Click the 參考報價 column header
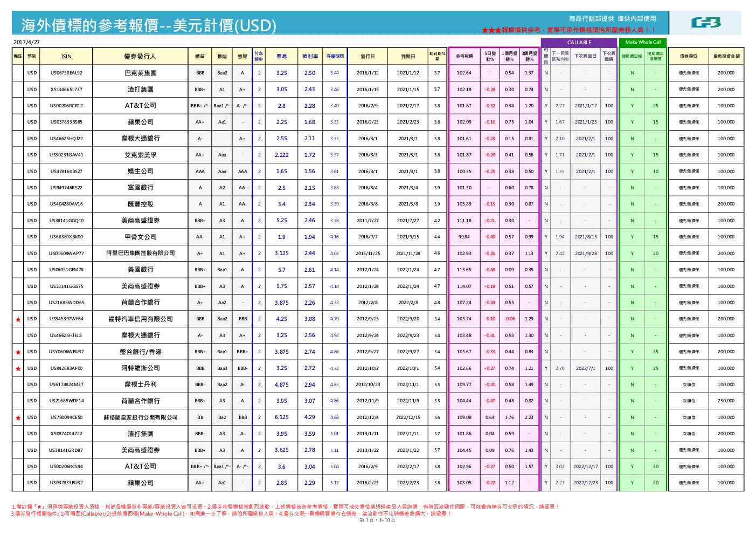756x535 pixels. coord(464,56)
